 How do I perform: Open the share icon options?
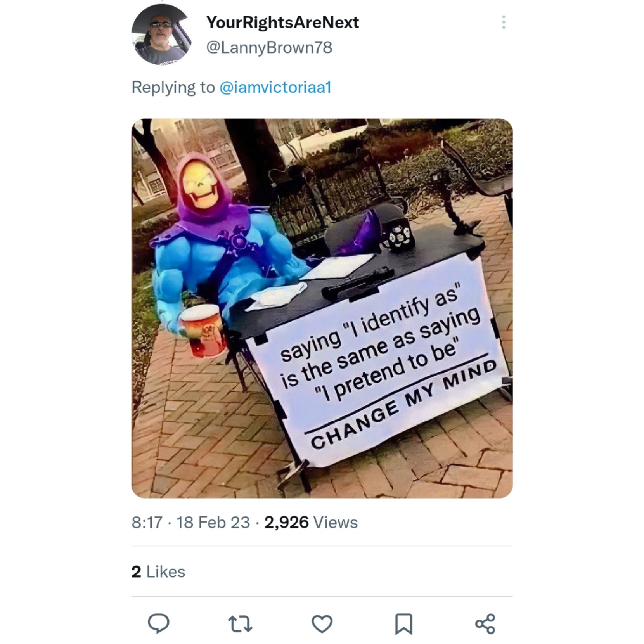click(485, 624)
